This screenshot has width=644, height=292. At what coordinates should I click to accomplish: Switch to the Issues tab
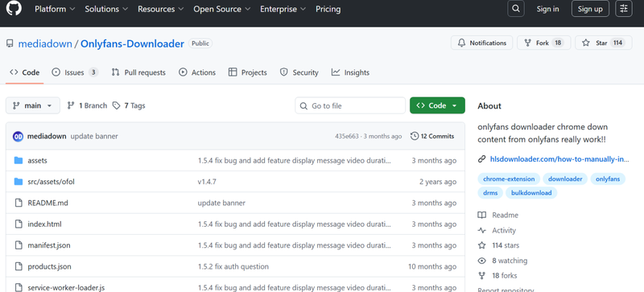coord(75,72)
